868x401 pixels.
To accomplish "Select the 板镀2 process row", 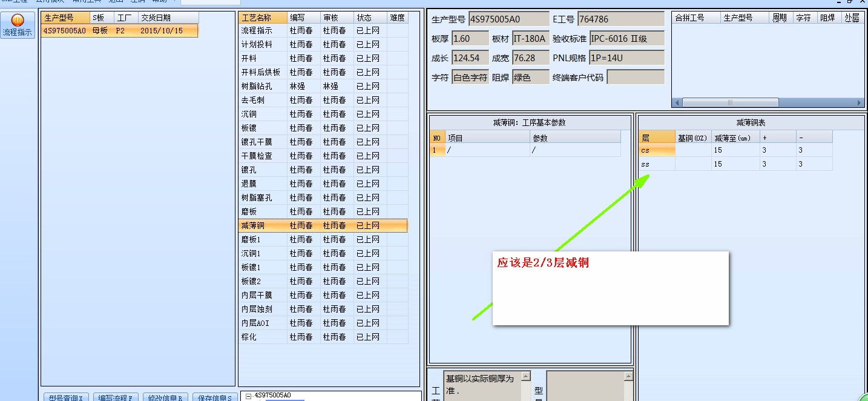I will tap(323, 281).
